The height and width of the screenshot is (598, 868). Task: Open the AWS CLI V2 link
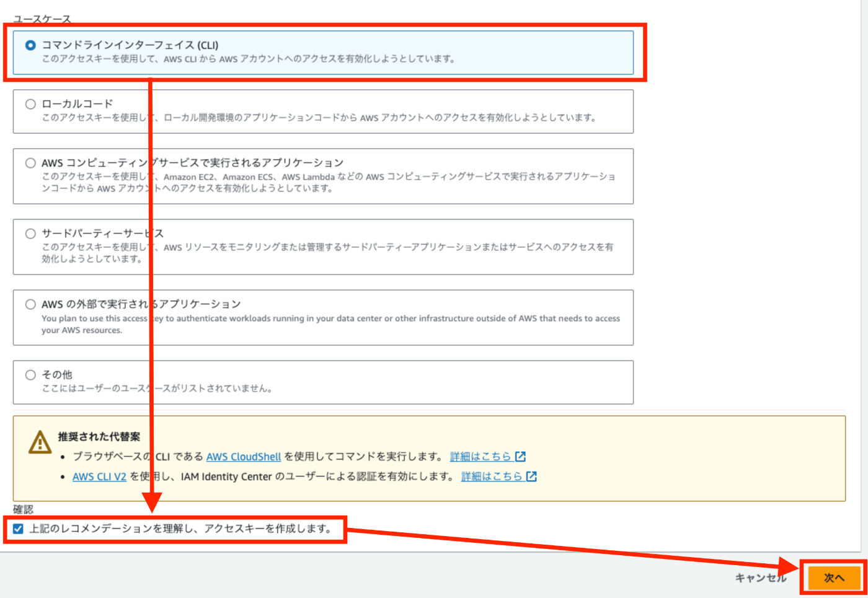99,477
